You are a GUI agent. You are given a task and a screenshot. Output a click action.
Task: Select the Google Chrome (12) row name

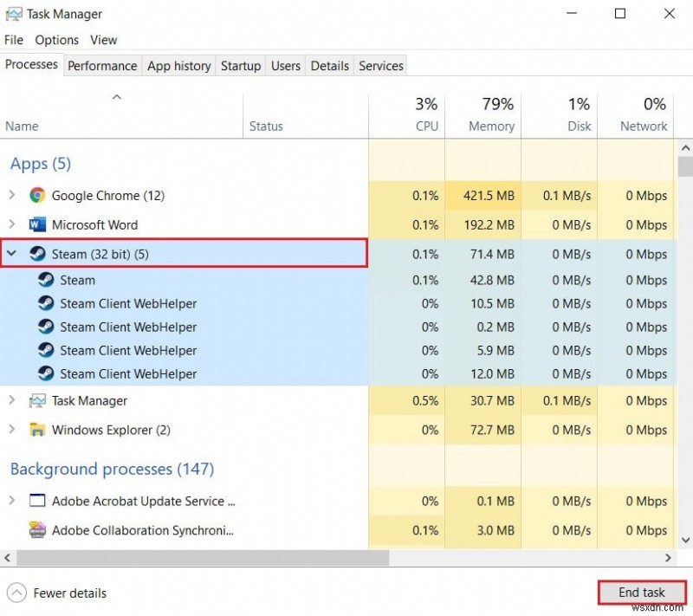108,195
